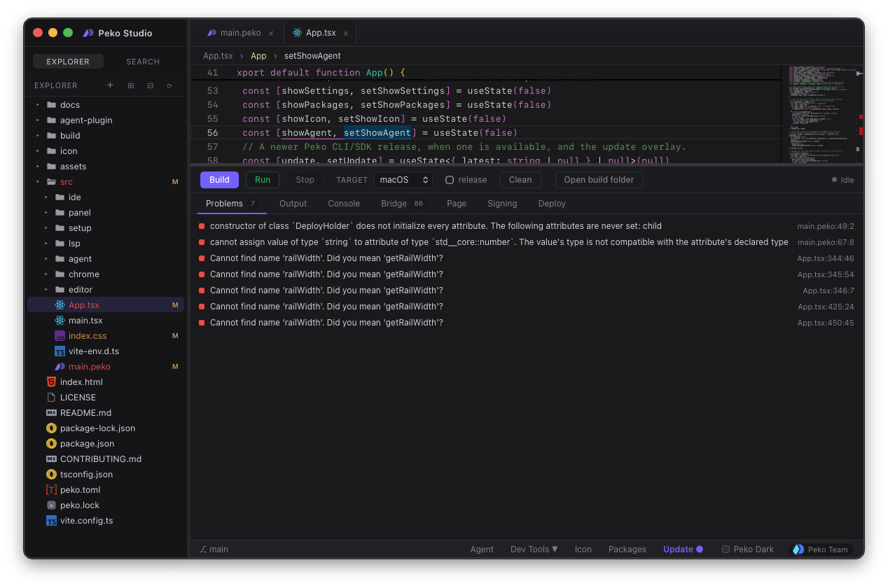Open the problem at main.peko:67:8

(527, 242)
